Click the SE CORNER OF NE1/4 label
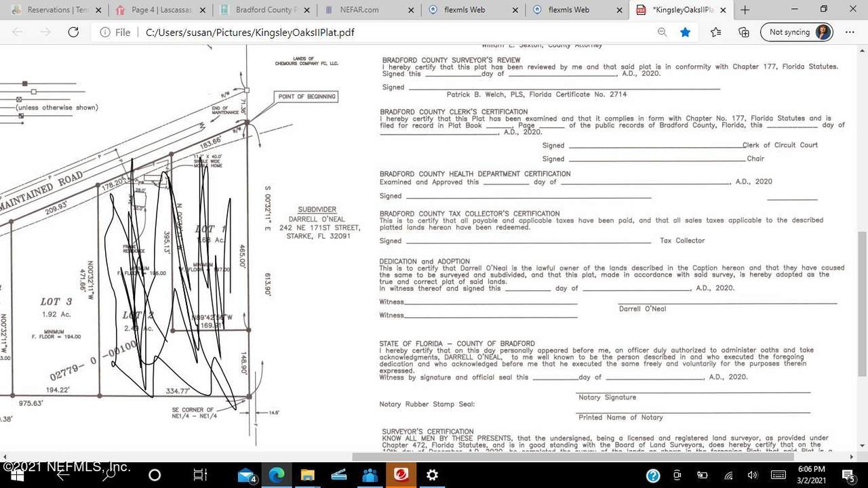 (x=193, y=413)
